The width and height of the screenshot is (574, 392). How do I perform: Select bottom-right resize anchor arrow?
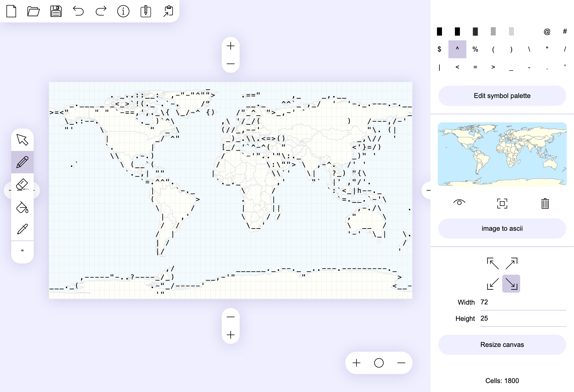tap(511, 284)
